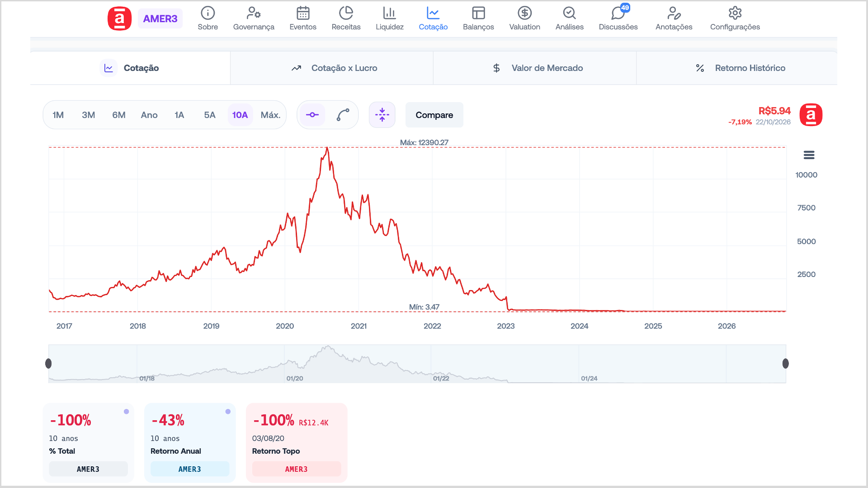Select the 10A time range
Image resolution: width=868 pixels, height=488 pixels.
240,115
